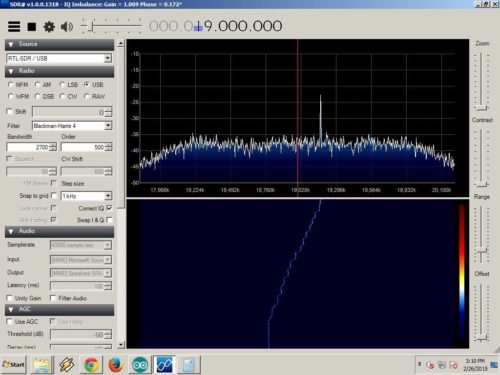Select the LSB radio mode
The image size is (500, 375).
(69, 85)
